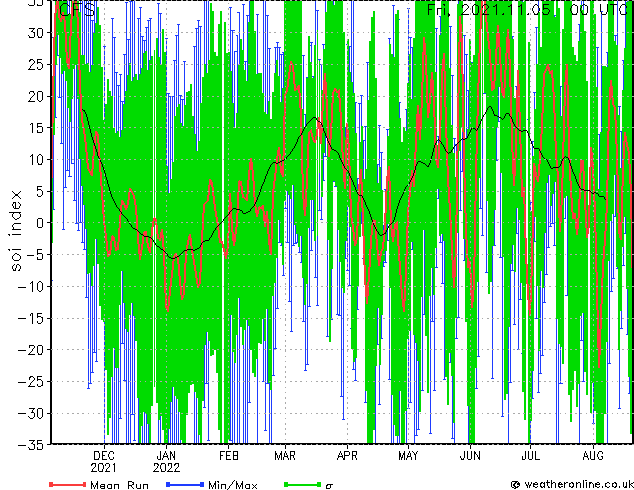Click the 'MAY' month axis label
Screen dimensions: 634x490
click(408, 456)
